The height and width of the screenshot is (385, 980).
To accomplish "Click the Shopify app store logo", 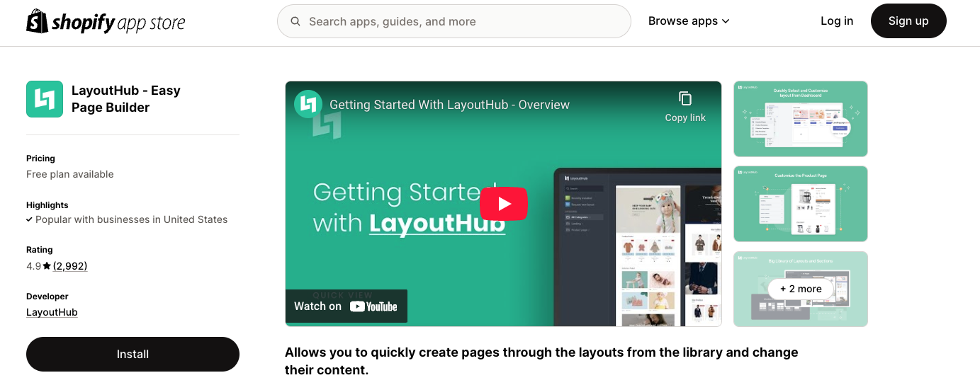I will coord(106,21).
